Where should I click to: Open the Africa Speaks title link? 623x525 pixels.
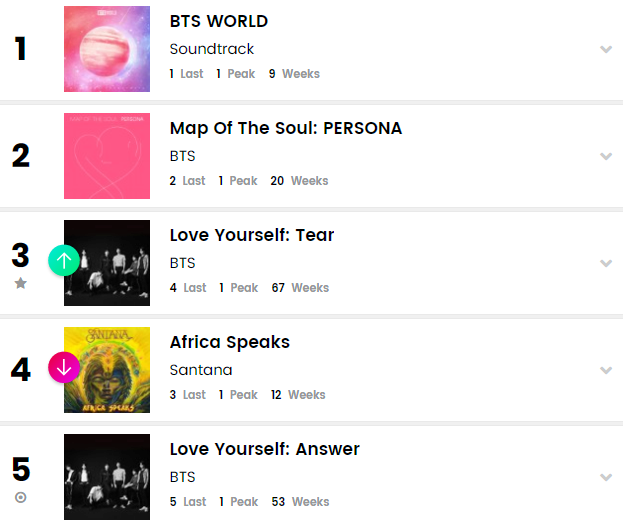[230, 342]
